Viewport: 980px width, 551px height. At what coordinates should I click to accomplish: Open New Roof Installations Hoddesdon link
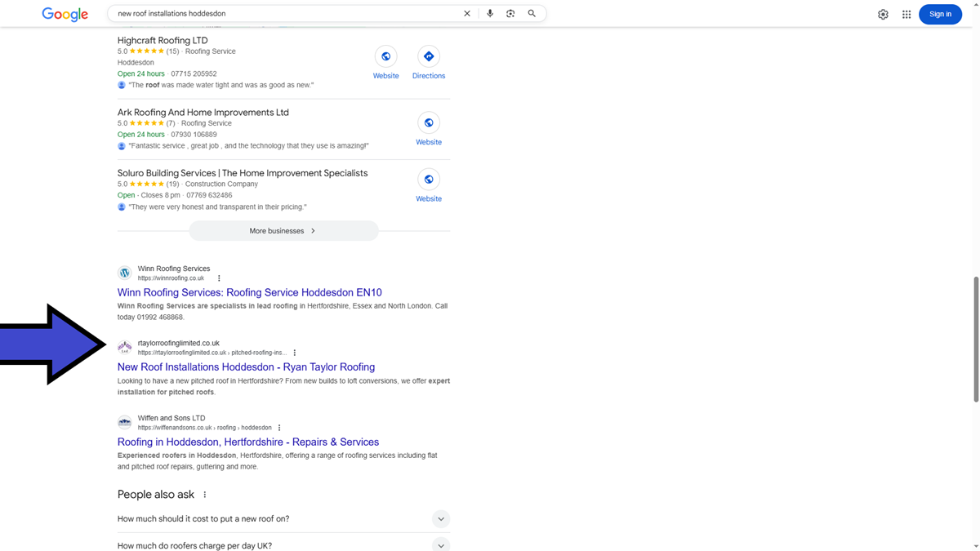pos(246,367)
